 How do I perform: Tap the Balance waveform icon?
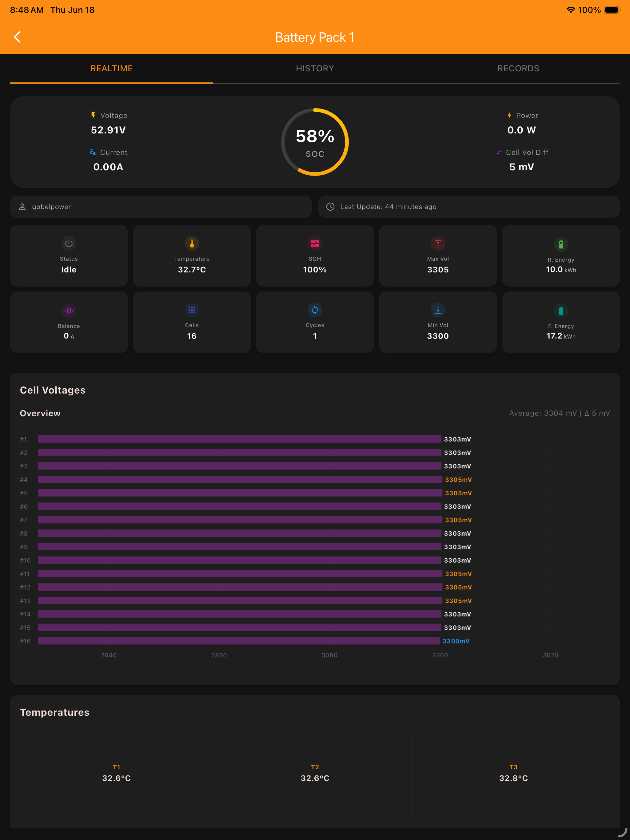(x=69, y=311)
